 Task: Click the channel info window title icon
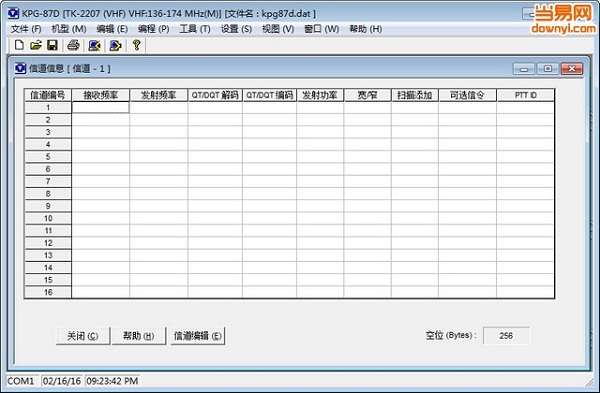tap(20, 68)
